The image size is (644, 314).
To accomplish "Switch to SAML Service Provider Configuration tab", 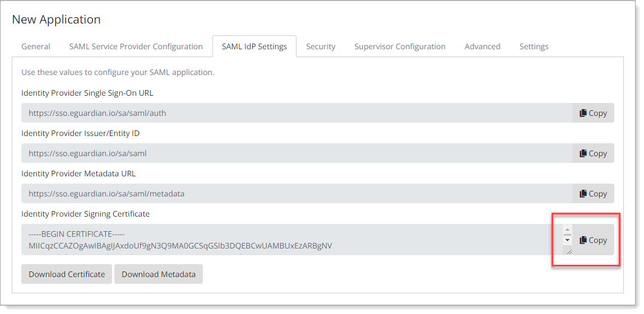I will tap(136, 46).
